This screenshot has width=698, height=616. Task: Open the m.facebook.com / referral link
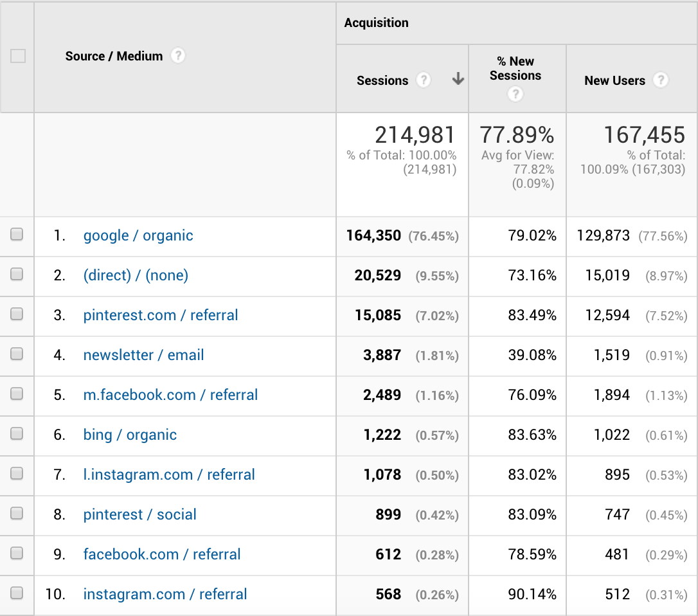point(170,395)
